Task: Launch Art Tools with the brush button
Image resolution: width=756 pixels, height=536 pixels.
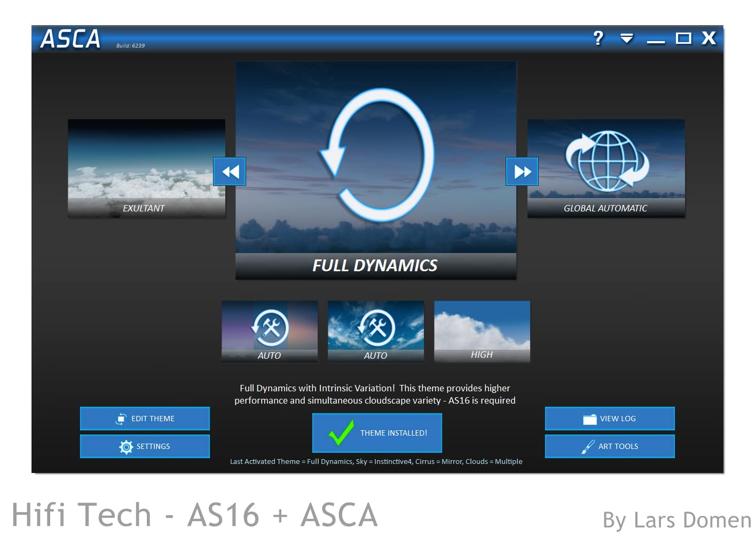Action: (609, 446)
